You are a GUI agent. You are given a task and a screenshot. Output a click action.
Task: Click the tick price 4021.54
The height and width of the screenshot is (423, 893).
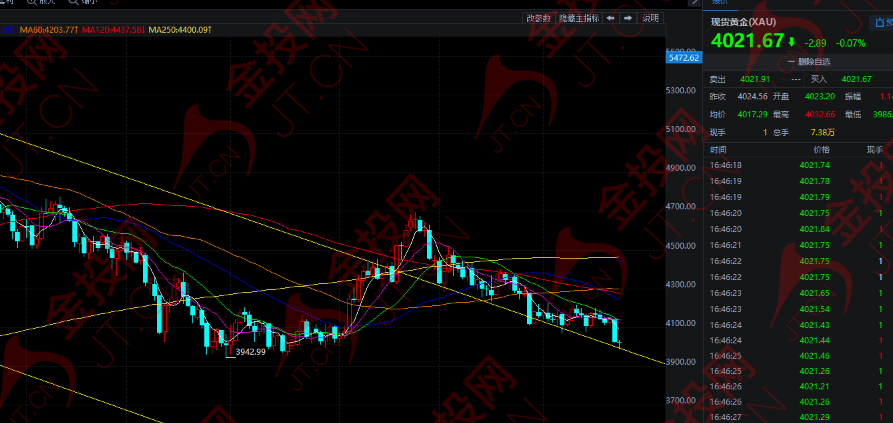coord(814,309)
